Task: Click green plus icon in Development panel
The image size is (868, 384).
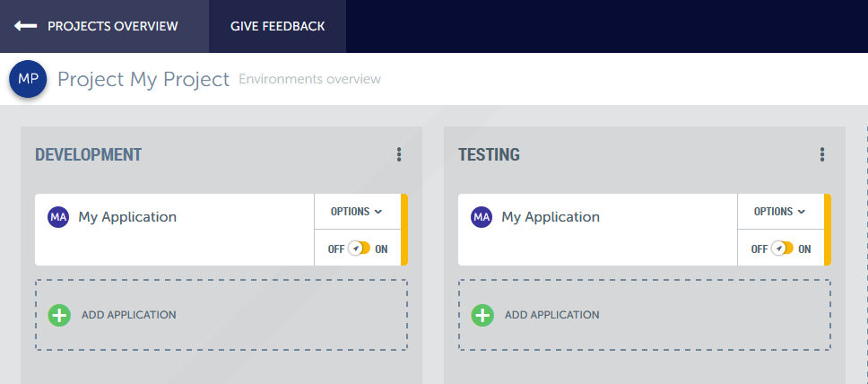Action: [x=59, y=315]
